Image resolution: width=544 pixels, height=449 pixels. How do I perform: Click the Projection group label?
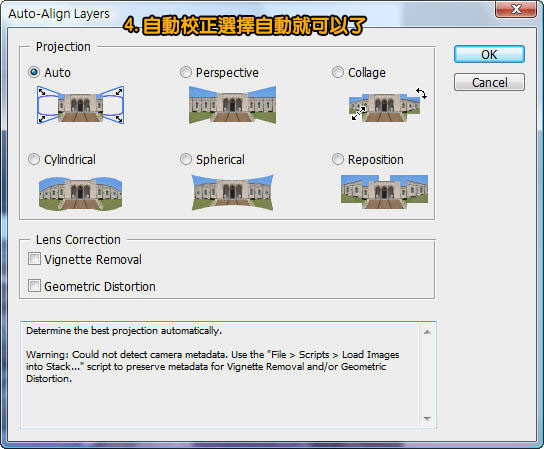pyautogui.click(x=63, y=46)
